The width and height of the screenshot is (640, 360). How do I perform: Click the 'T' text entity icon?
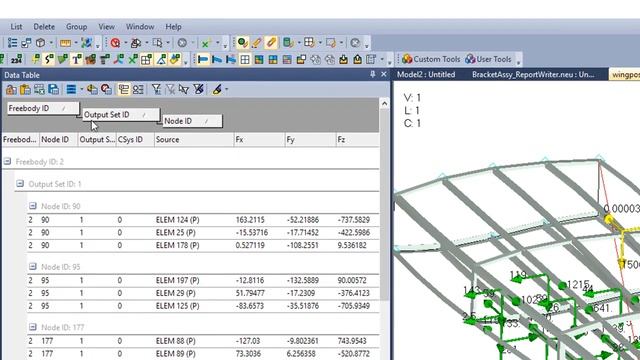[x=76, y=60]
